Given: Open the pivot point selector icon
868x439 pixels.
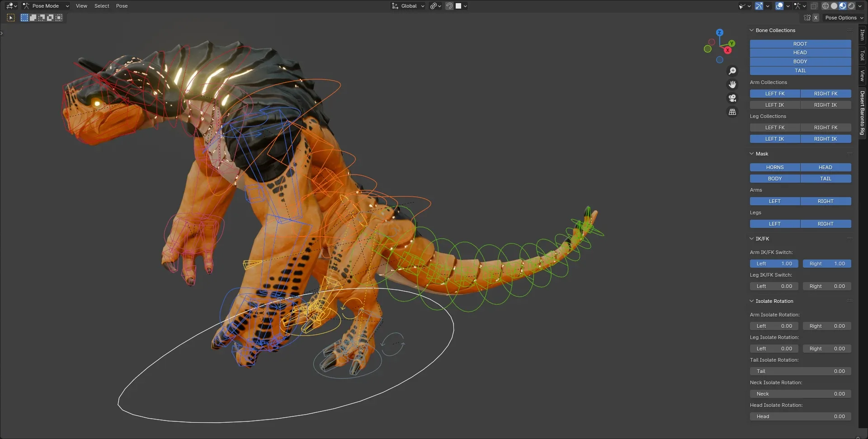Looking at the screenshot, I should tap(436, 6).
